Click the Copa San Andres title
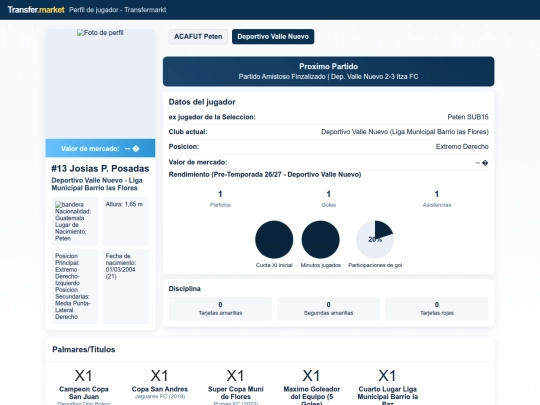Image resolution: width=540 pixels, height=405 pixels. [x=160, y=389]
